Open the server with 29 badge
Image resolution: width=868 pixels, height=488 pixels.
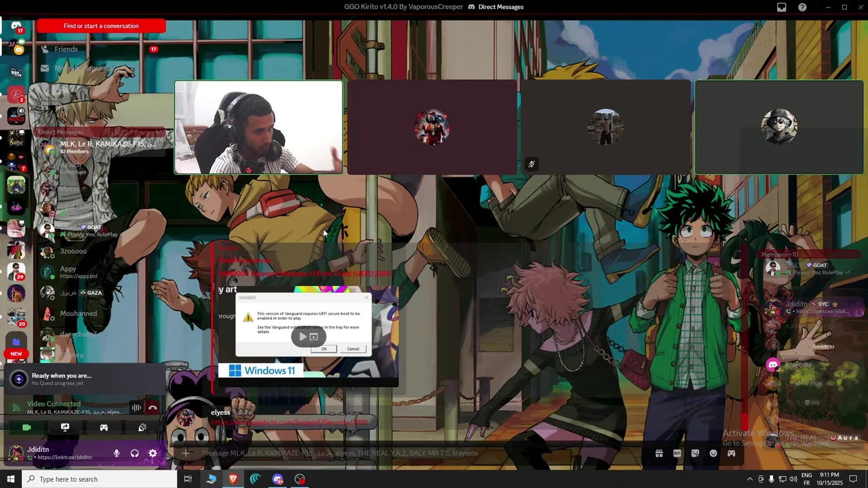(x=16, y=271)
